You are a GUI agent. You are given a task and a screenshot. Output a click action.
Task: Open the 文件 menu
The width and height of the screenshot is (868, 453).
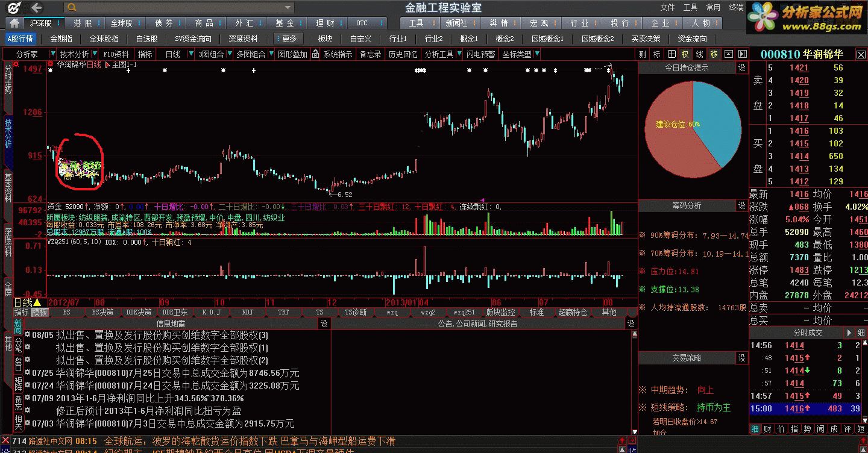pos(667,7)
